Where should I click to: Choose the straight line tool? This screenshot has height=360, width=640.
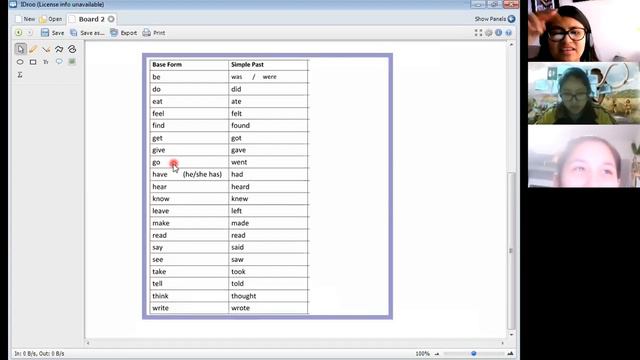[46, 49]
